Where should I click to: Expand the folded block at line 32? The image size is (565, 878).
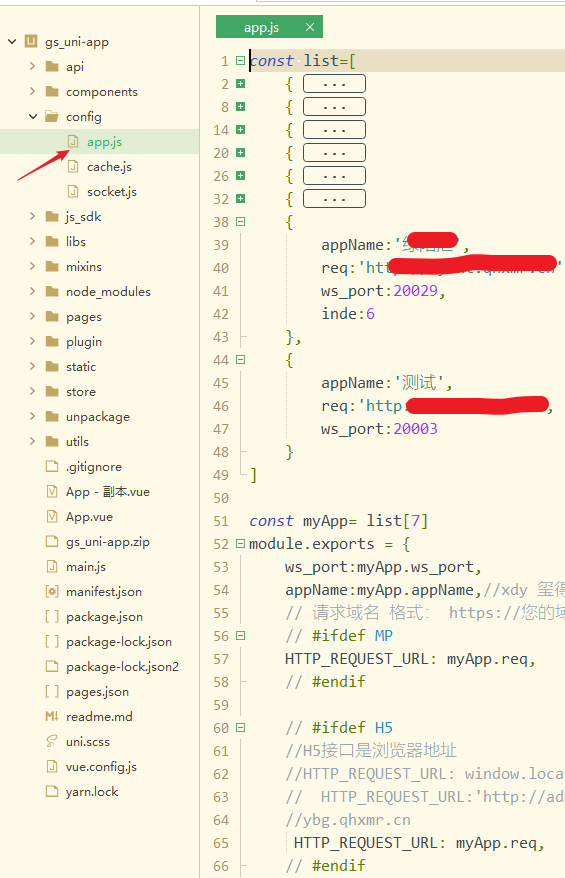240,198
